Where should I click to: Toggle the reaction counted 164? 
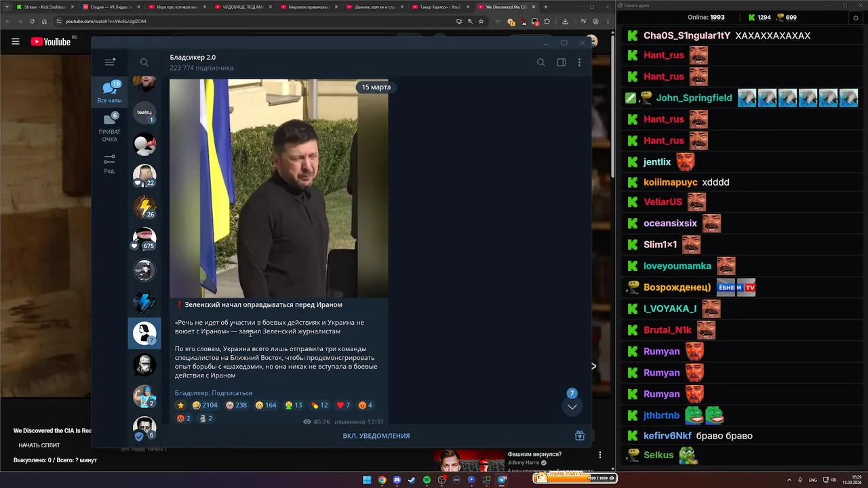[x=266, y=405]
